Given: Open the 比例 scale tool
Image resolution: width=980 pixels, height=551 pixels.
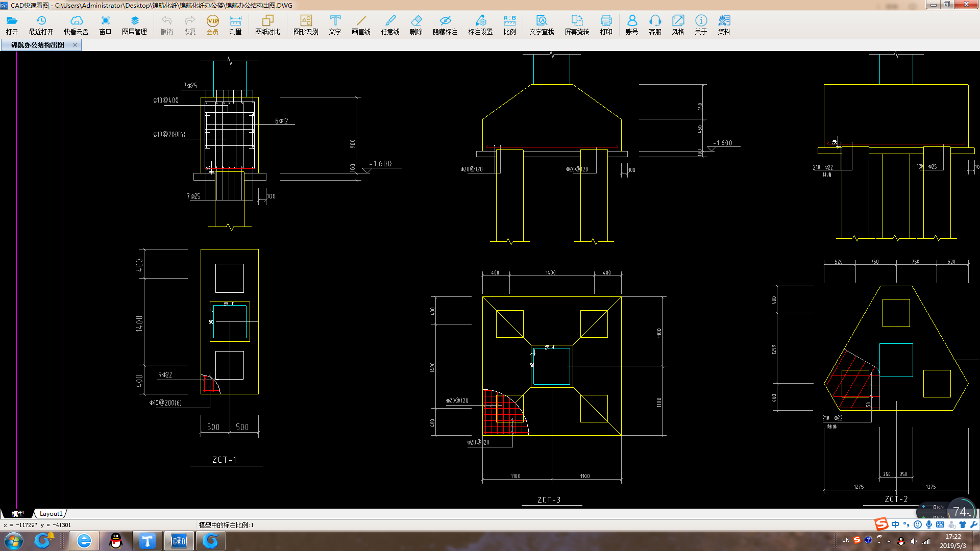Looking at the screenshot, I should pyautogui.click(x=509, y=24).
